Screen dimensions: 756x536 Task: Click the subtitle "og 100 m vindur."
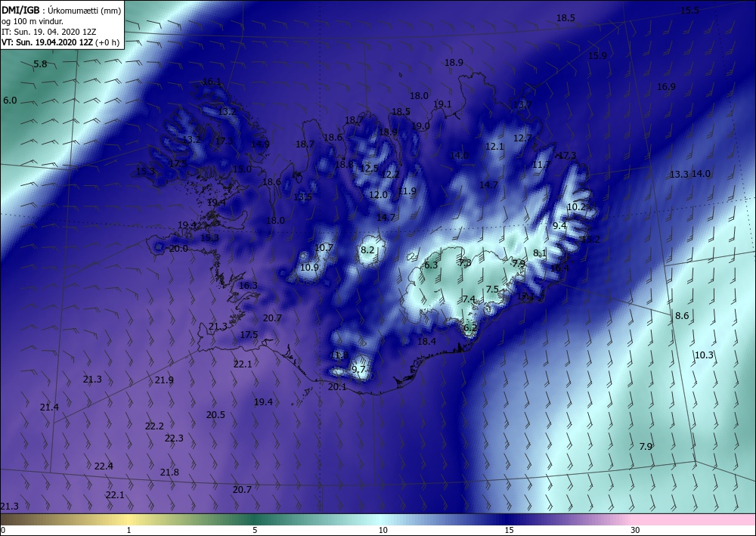33,20
